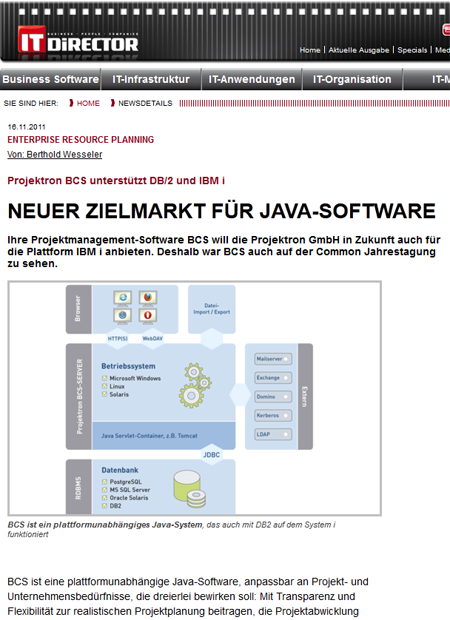This screenshot has width=450, height=620.
Task: Click Internet Explorer browser icon in diagram
Action: pos(123,297)
